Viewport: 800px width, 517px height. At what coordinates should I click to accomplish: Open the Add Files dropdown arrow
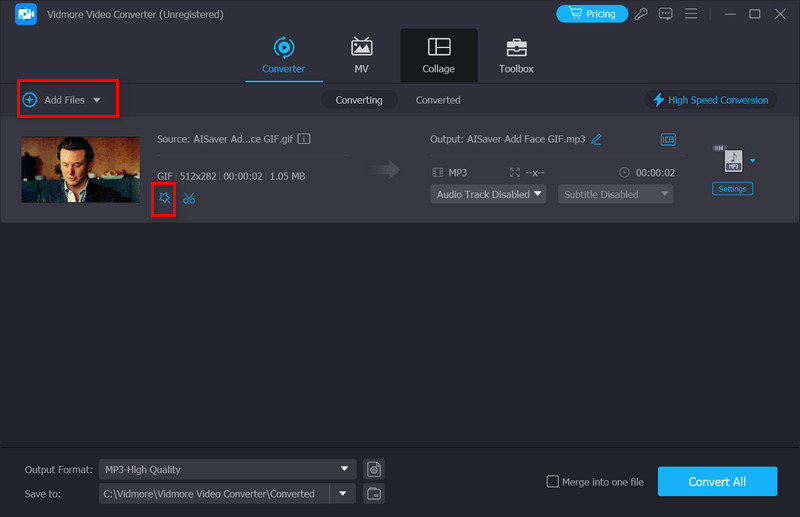(97, 100)
